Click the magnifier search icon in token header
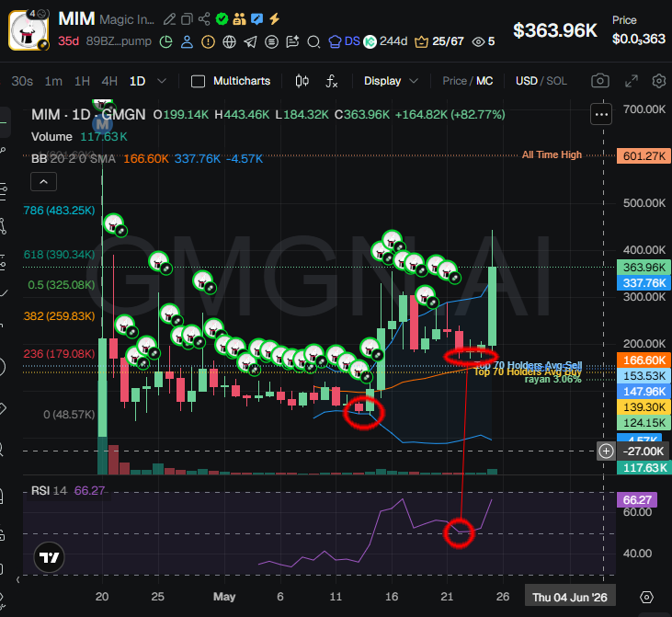This screenshot has height=617, width=672. coord(313,42)
